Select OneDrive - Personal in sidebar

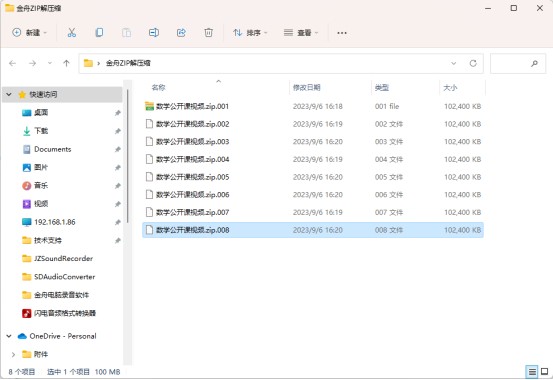pyautogui.click(x=63, y=336)
